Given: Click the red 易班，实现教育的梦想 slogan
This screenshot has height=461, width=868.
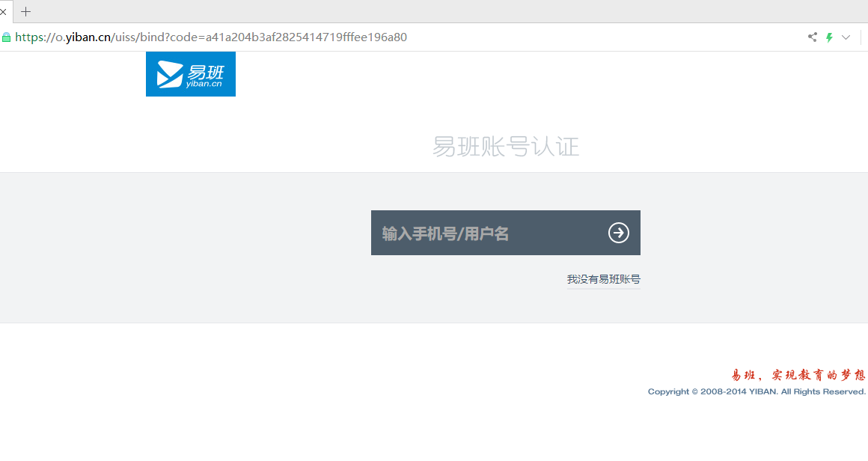Looking at the screenshot, I should click(798, 375).
